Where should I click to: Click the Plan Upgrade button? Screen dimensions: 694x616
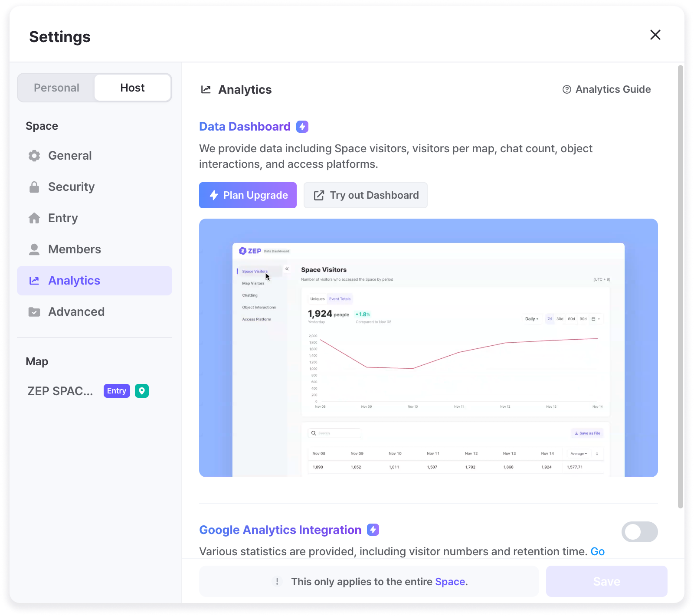(x=248, y=195)
